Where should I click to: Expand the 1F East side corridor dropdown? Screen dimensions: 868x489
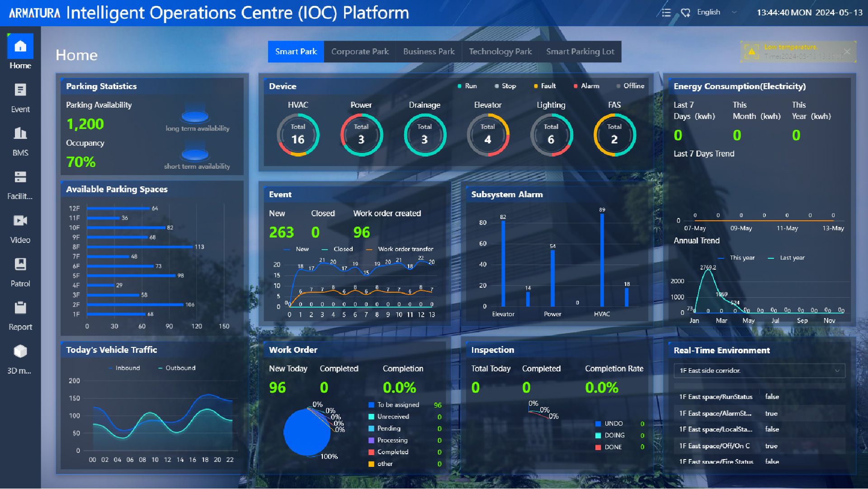[759, 370]
